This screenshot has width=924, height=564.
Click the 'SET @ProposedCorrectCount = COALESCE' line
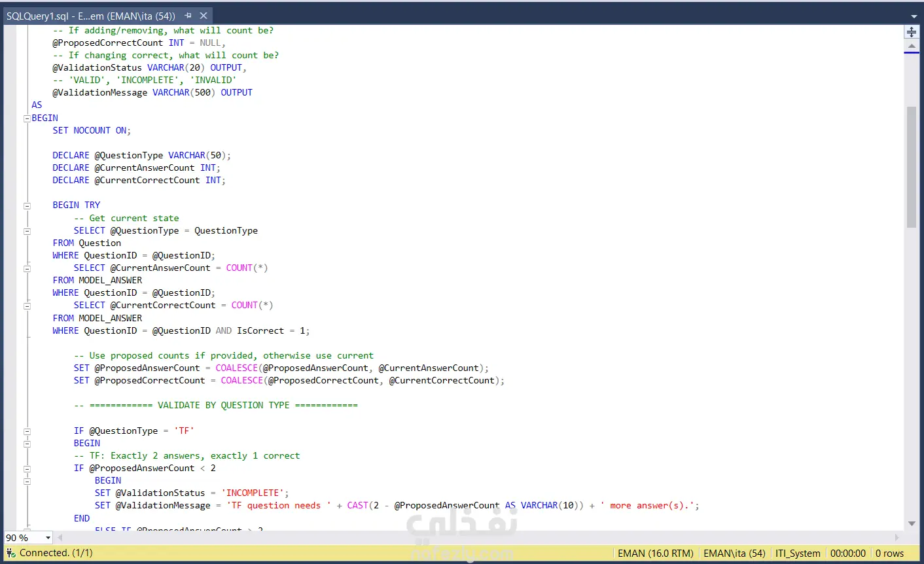click(x=289, y=380)
